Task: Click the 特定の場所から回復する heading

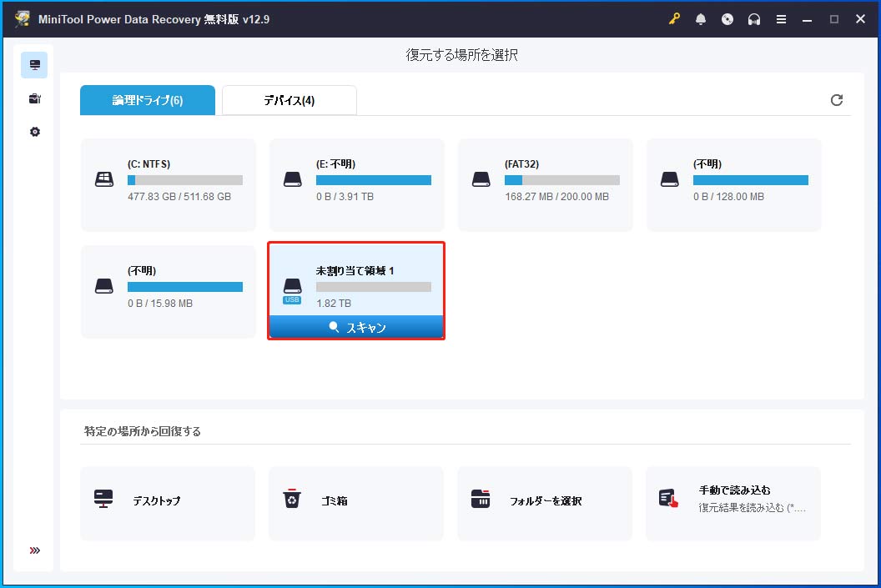Action: (x=142, y=431)
